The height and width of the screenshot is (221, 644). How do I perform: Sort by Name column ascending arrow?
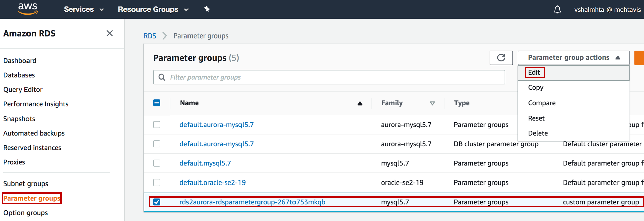(x=360, y=103)
